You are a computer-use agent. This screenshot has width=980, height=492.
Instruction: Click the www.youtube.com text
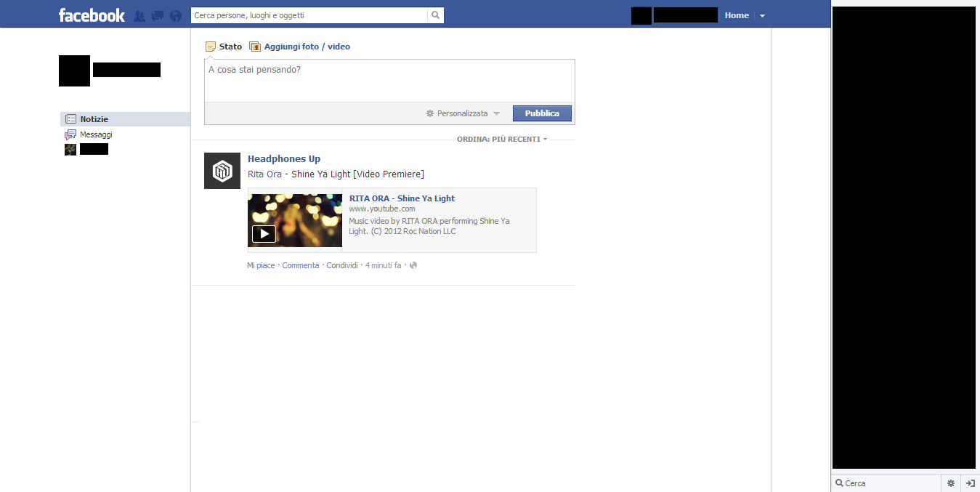coord(382,209)
